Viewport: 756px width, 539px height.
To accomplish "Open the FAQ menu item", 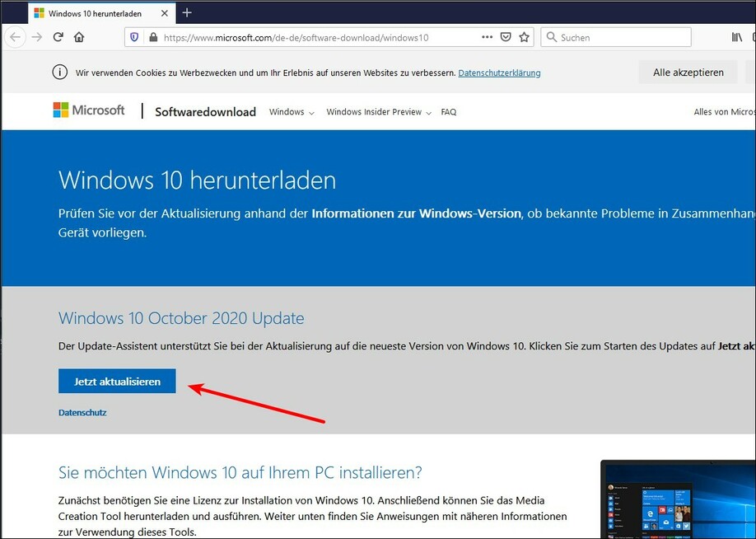I will [x=449, y=112].
